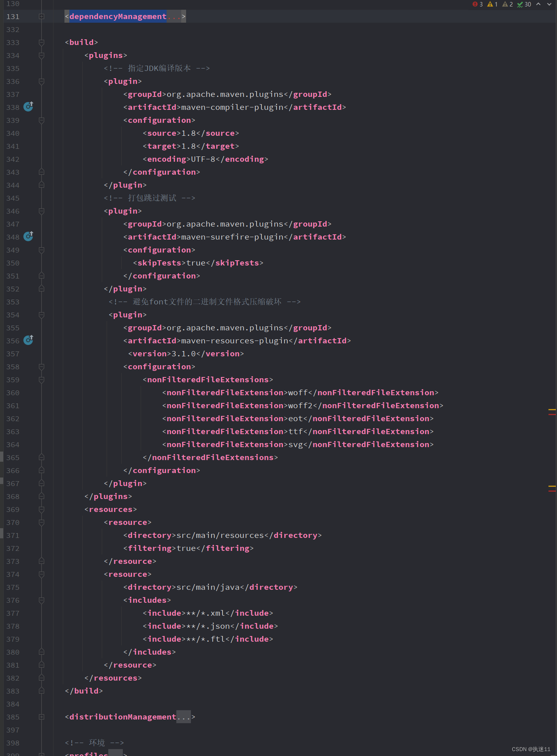This screenshot has height=756, width=557.
Task: Collapse the surefire plugin fold on line 346
Action: 41,211
